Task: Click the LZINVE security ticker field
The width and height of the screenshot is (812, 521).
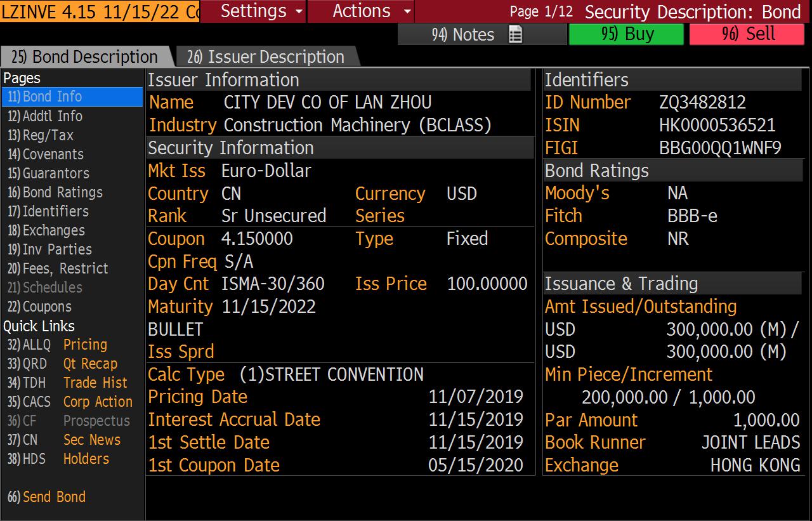Action: click(100, 11)
